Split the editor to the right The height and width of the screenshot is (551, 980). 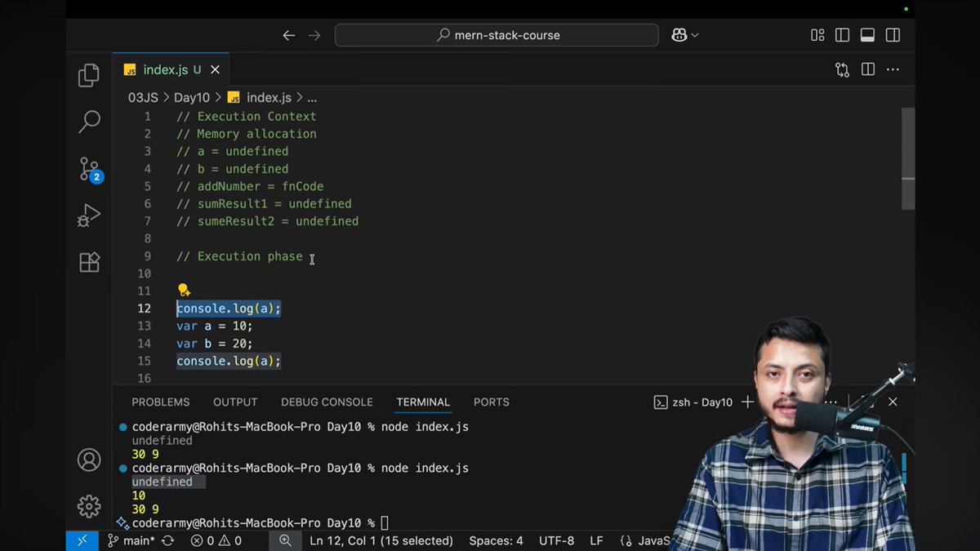[868, 70]
